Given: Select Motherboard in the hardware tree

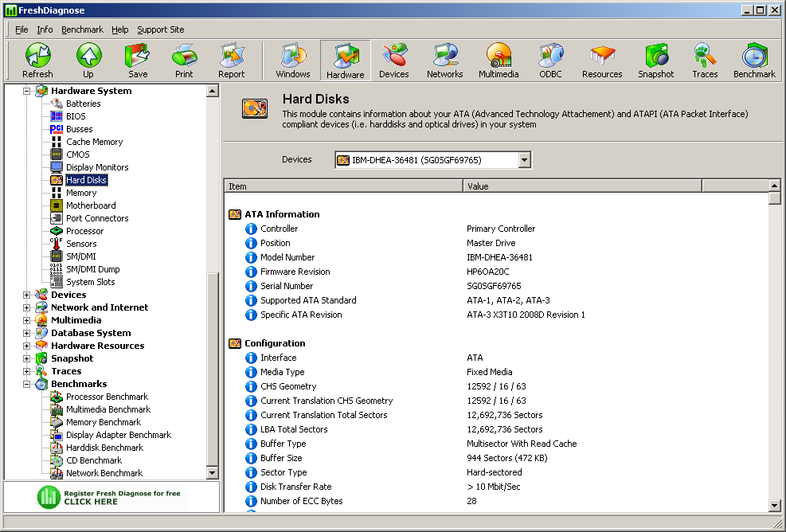Looking at the screenshot, I should (x=91, y=205).
